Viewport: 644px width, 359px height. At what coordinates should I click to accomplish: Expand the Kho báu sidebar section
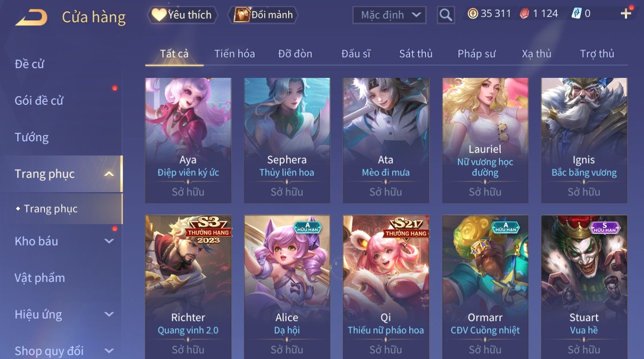tap(109, 241)
